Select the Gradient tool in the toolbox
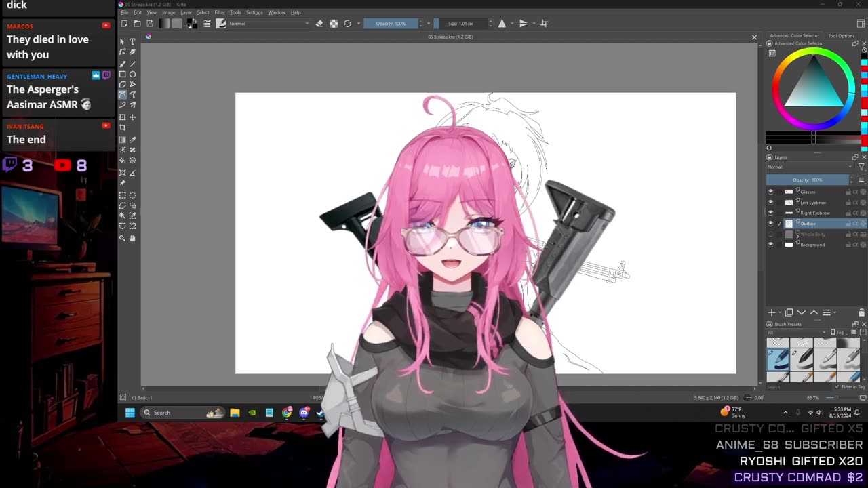Screen dimensions: 868x488 click(x=122, y=139)
